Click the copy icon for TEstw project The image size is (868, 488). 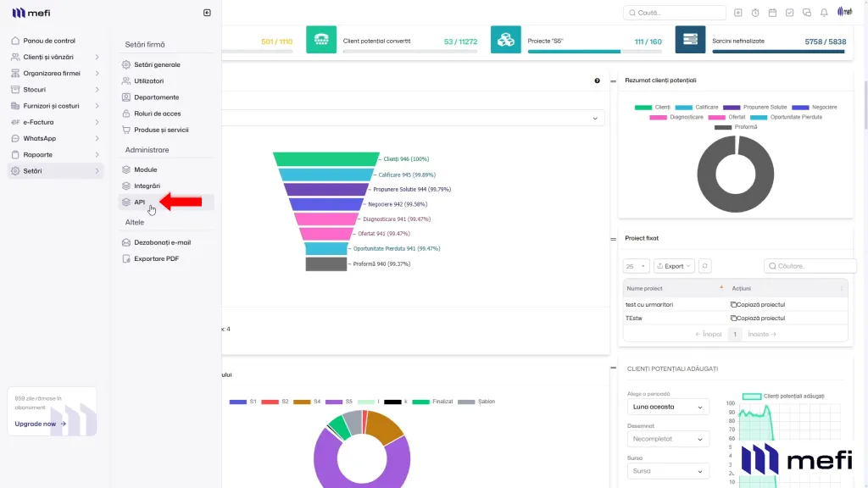[x=733, y=319]
